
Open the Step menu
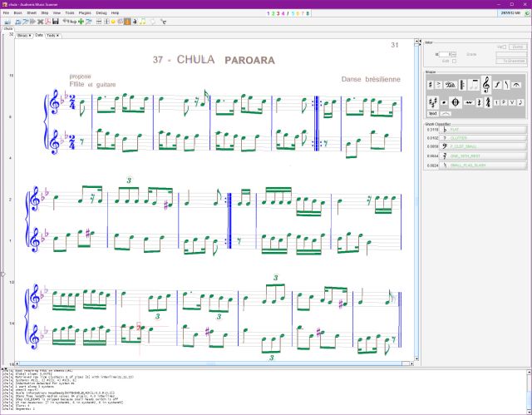(45, 13)
